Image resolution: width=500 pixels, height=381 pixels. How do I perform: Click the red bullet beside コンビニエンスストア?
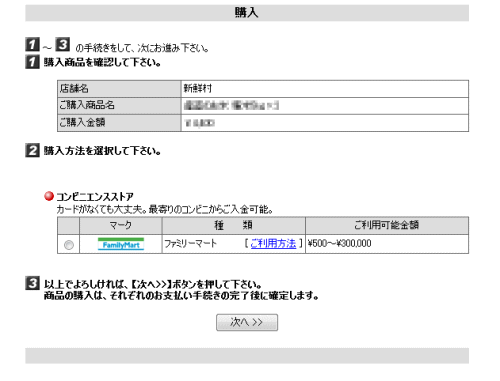(x=49, y=196)
